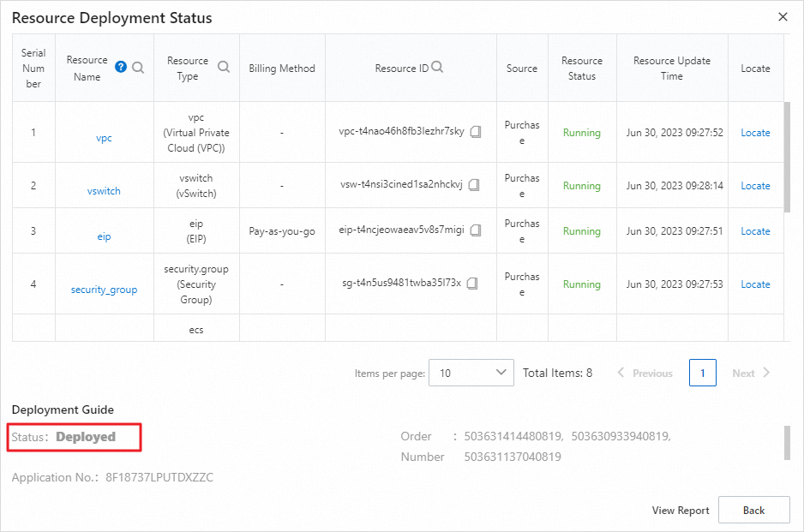Image resolution: width=804 pixels, height=532 pixels.
Task: Copy the security group resource ID
Action: tap(472, 284)
